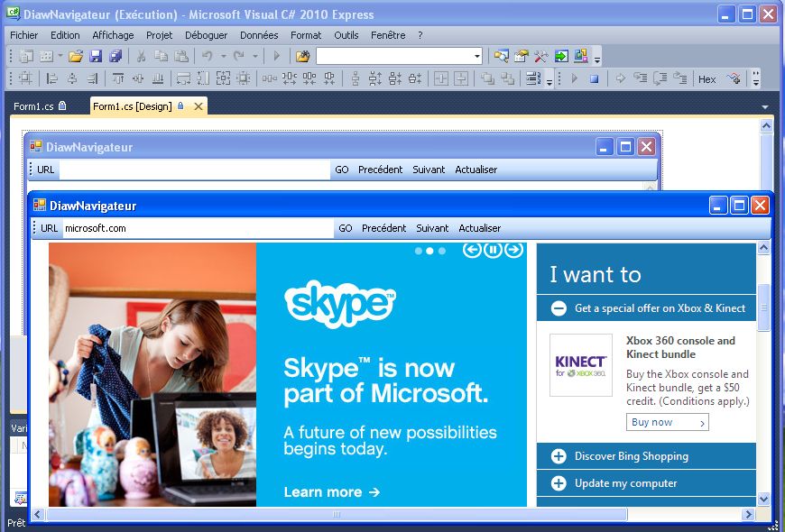Image resolution: width=785 pixels, height=532 pixels.
Task: Click Precédent in the running browser window
Action: click(384, 228)
